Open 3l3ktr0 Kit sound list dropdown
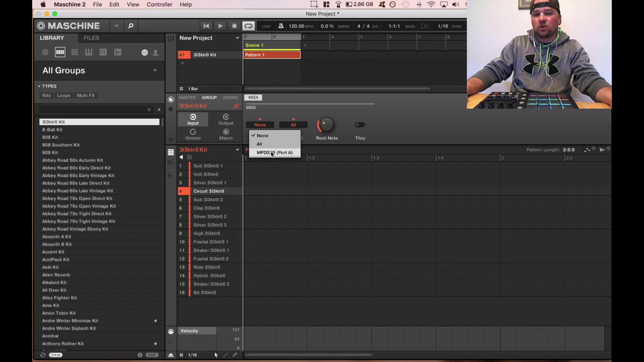Screen dimensions: 644x362 click(237, 150)
